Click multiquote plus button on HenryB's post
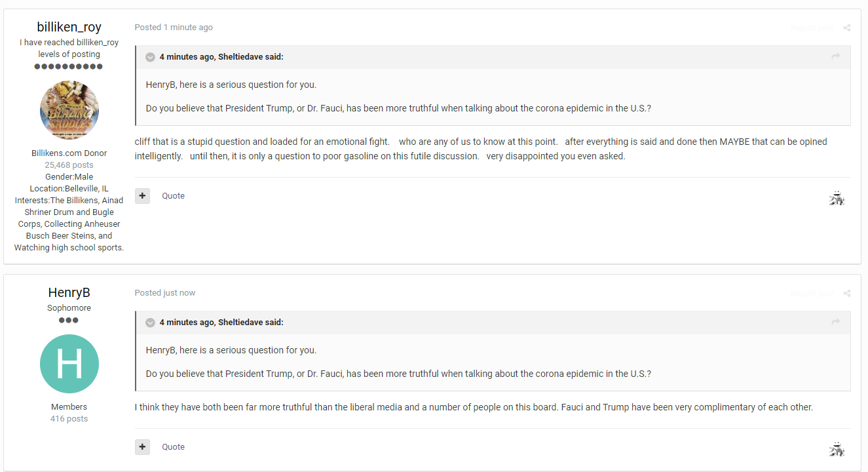This screenshot has height=472, width=868. tap(142, 446)
